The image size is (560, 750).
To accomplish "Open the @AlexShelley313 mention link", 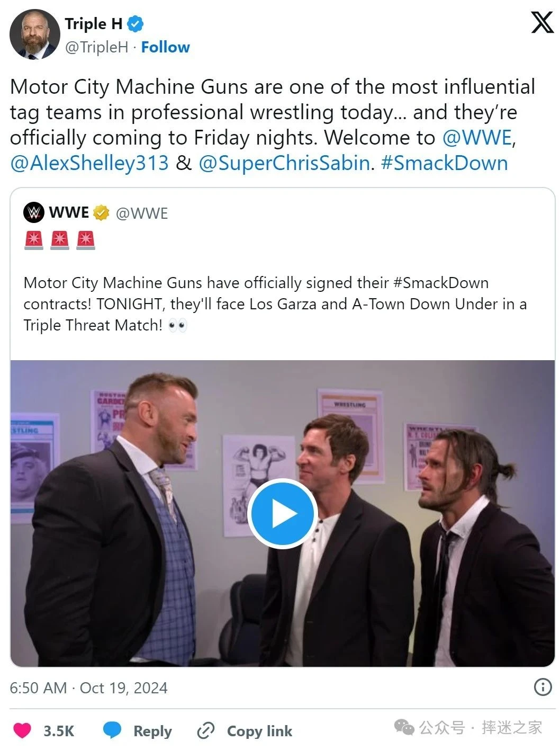I will tap(89, 163).
